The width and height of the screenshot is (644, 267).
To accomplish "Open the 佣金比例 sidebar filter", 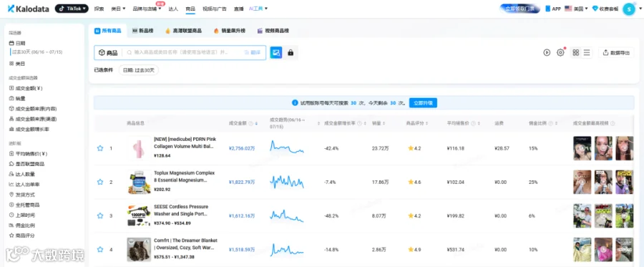I will click(21, 225).
